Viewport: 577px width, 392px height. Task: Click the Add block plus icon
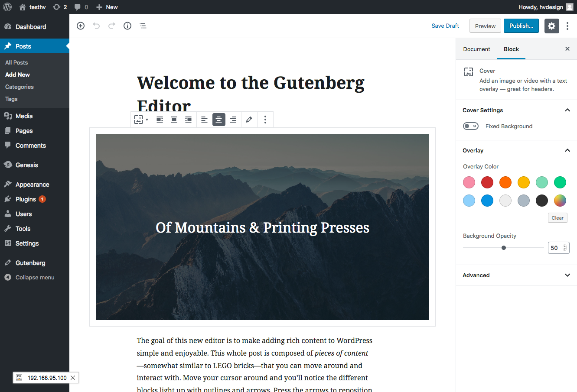(x=81, y=26)
